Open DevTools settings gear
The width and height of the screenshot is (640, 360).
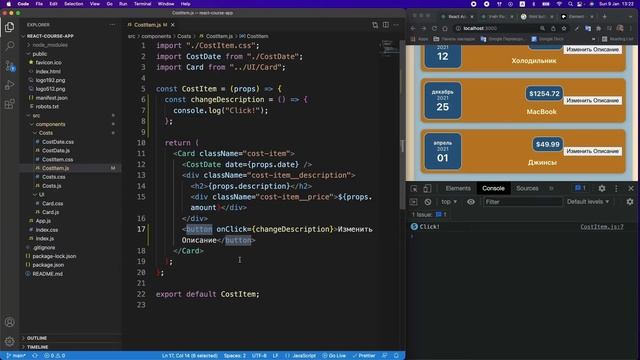pos(602,188)
